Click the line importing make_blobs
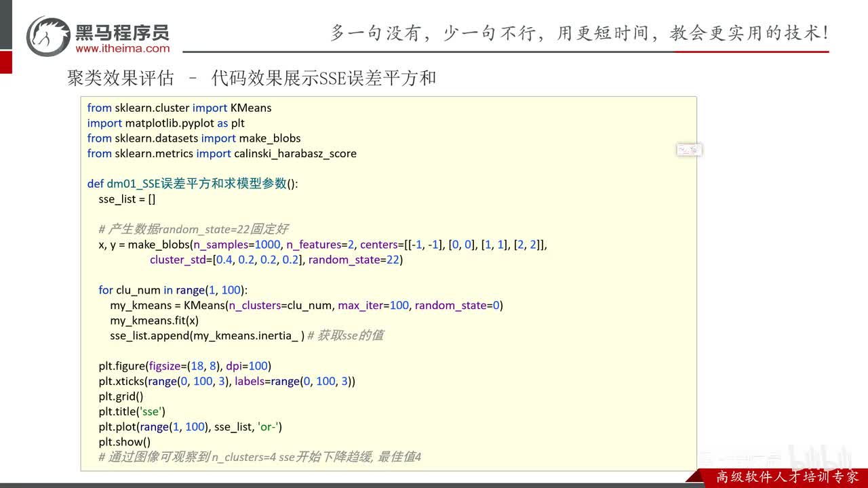This screenshot has height=488, width=868. pos(194,138)
